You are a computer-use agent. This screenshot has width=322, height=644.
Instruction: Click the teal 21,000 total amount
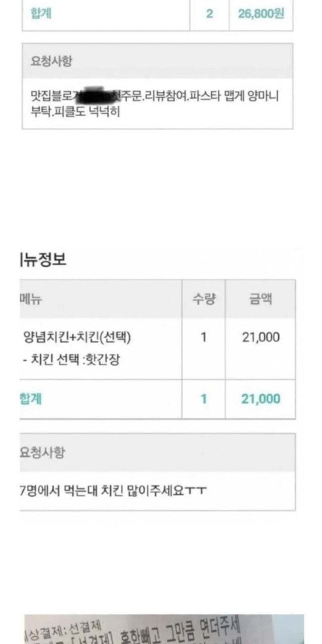pyautogui.click(x=261, y=399)
